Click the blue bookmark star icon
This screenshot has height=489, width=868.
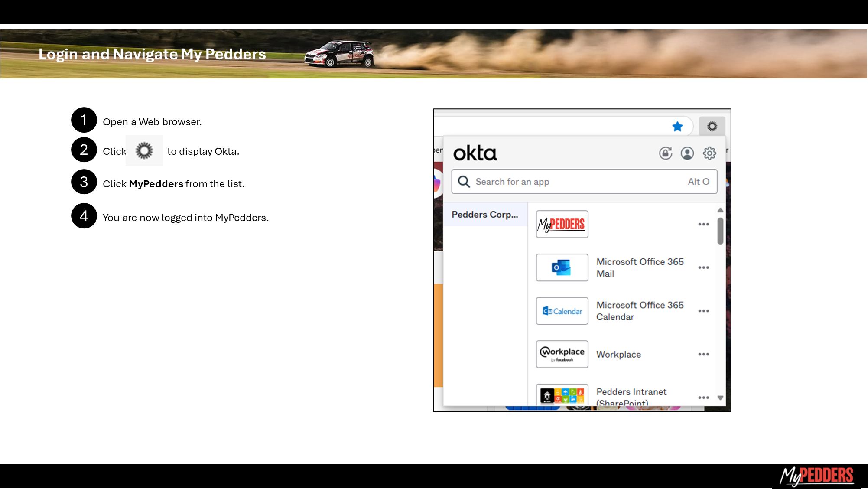(677, 126)
